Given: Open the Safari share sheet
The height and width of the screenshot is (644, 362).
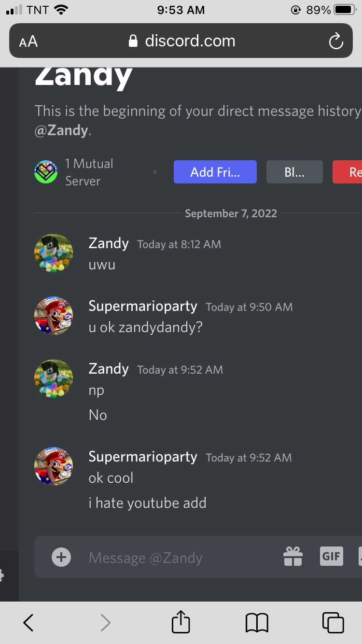Looking at the screenshot, I should [181, 622].
